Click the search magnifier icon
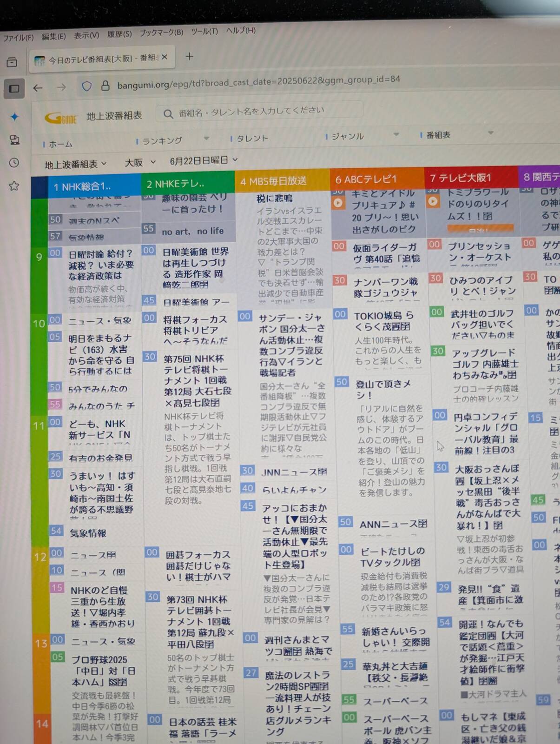This screenshot has width=560, height=744. click(168, 113)
